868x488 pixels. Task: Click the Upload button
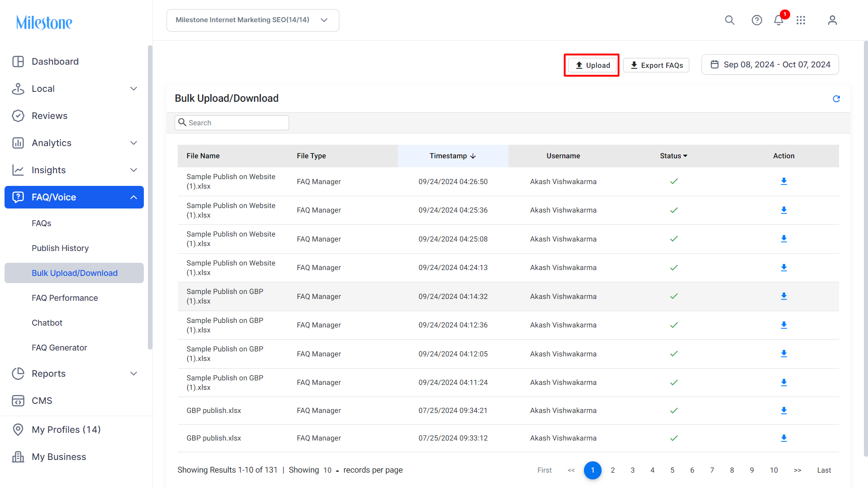(x=592, y=65)
